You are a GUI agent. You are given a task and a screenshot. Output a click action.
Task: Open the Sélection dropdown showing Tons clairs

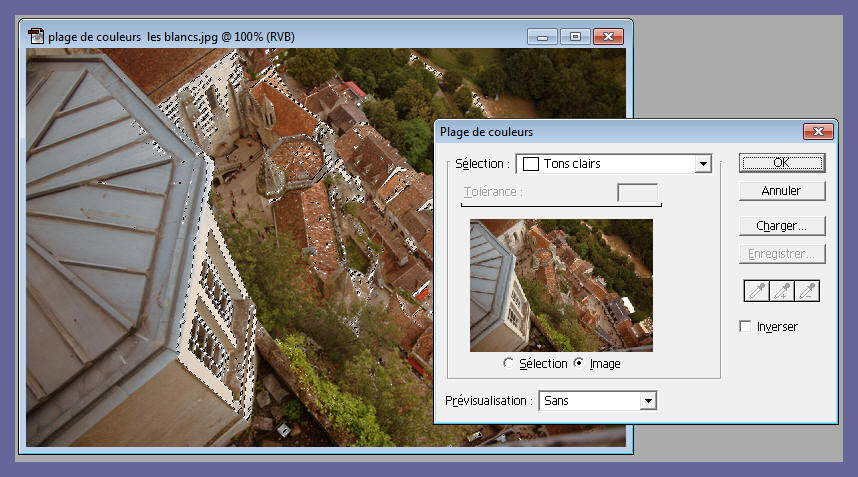614,164
